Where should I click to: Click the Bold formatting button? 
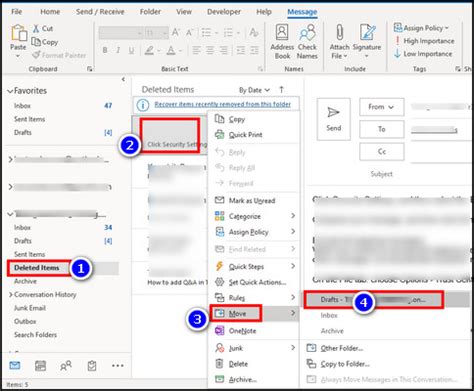pos(105,50)
